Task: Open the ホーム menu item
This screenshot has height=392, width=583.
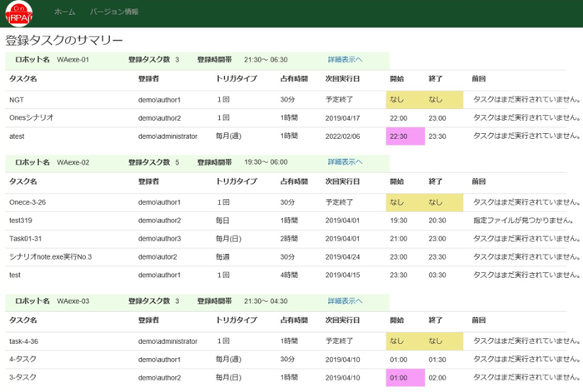Action: tap(64, 12)
